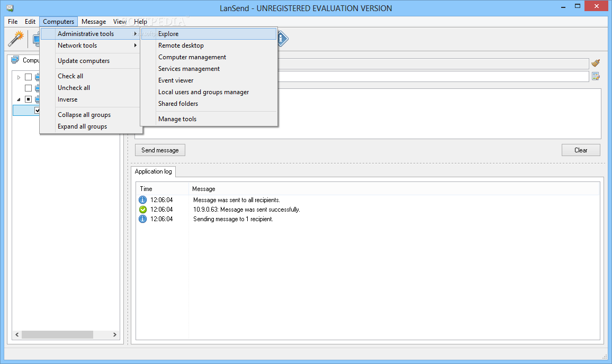The width and height of the screenshot is (612, 364).
Task: Click the magic wand wizard toolbar icon
Action: tap(16, 39)
